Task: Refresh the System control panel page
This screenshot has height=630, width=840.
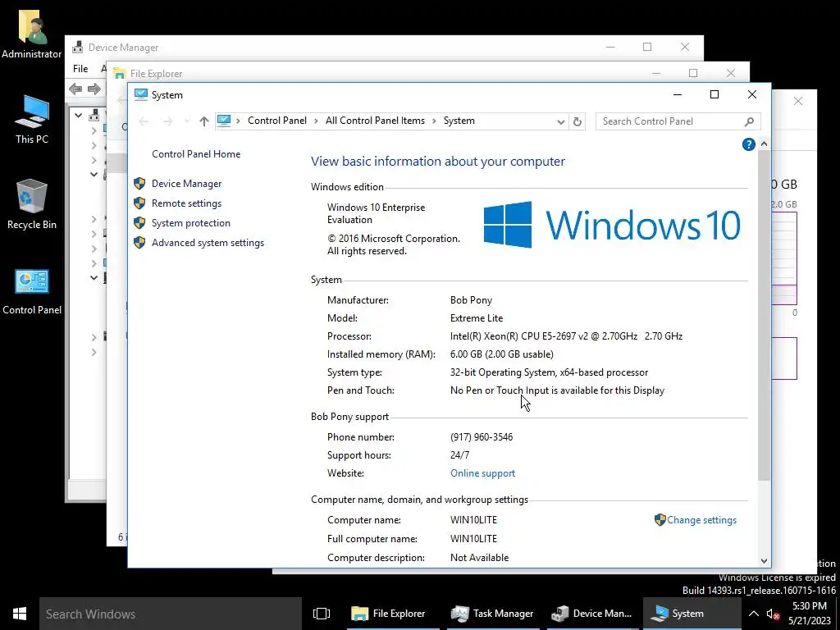Action: click(x=577, y=121)
